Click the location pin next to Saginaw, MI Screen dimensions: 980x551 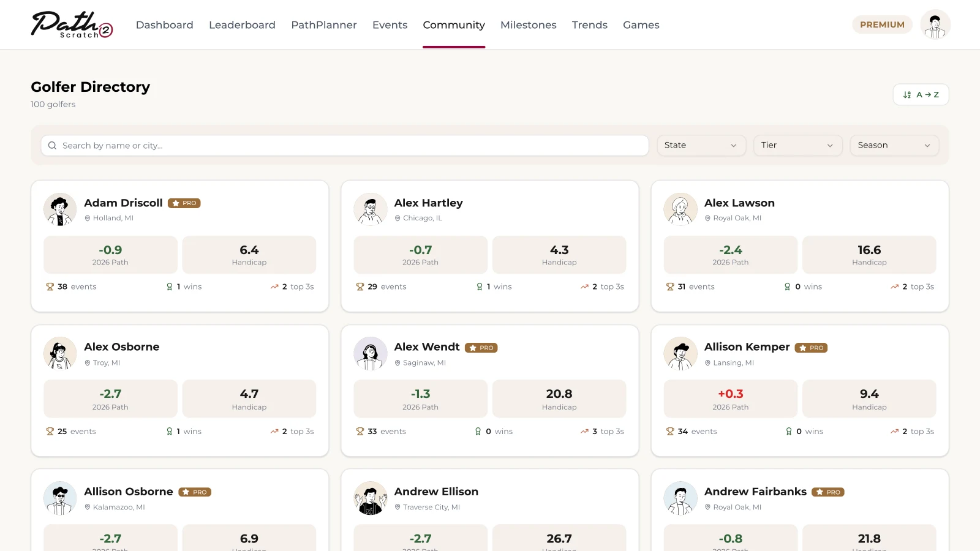click(398, 363)
